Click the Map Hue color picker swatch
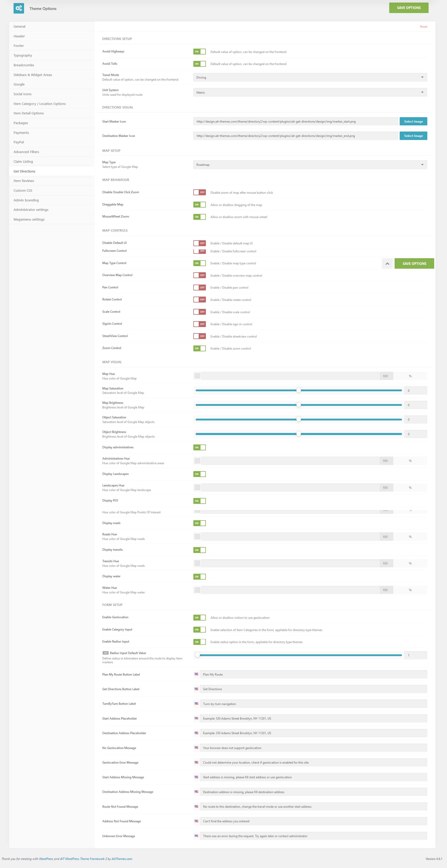This screenshot has height=868, width=447. pyautogui.click(x=197, y=376)
